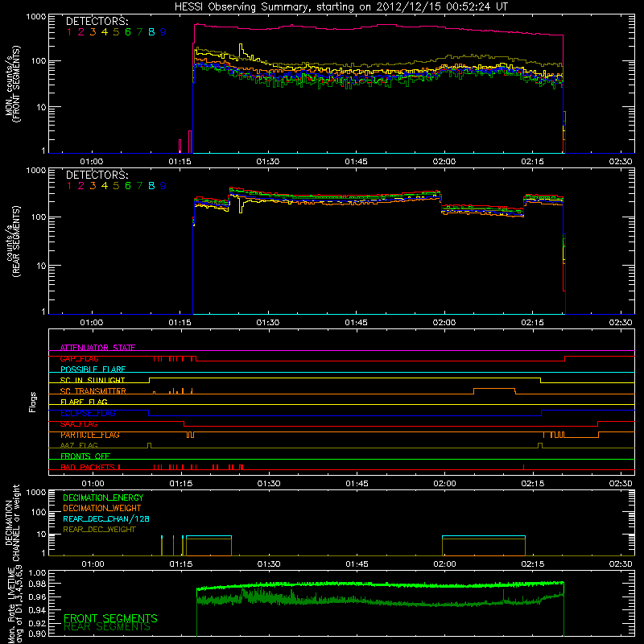Select magenta detector 2 in rear segments legend

[x=81, y=186]
